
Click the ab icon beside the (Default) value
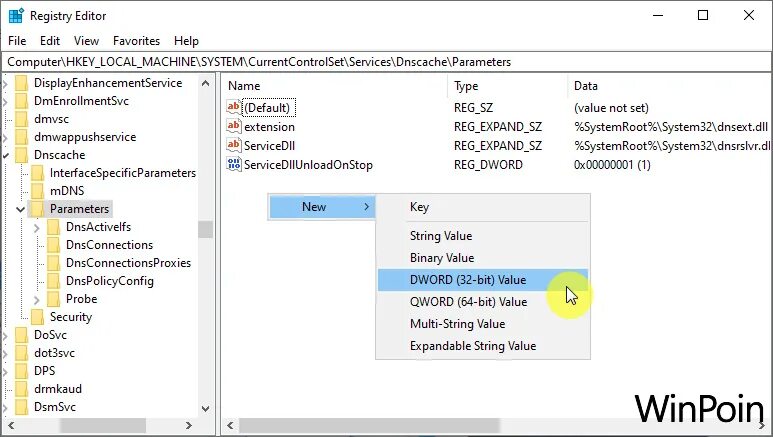(235, 108)
